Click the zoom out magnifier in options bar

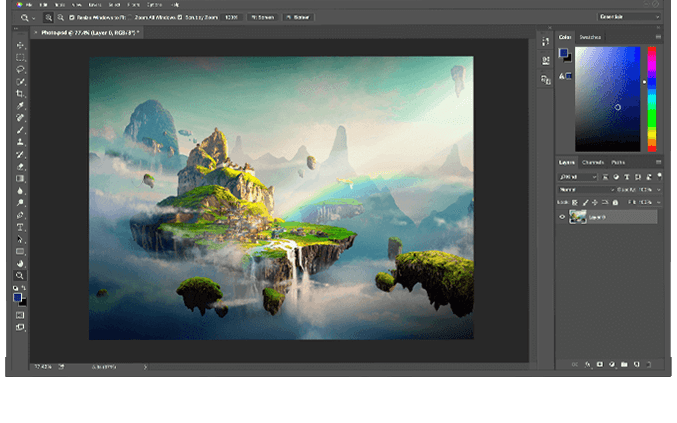click(x=61, y=17)
